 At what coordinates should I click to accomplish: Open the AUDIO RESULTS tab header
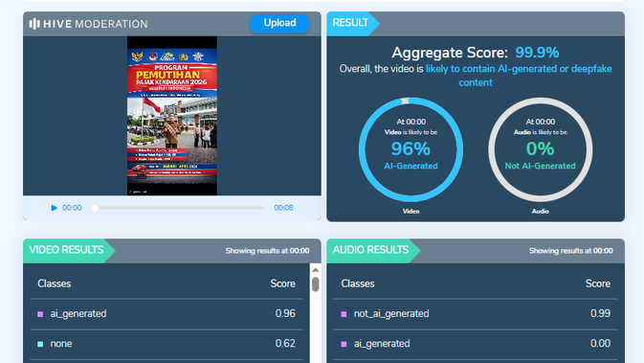tap(373, 250)
